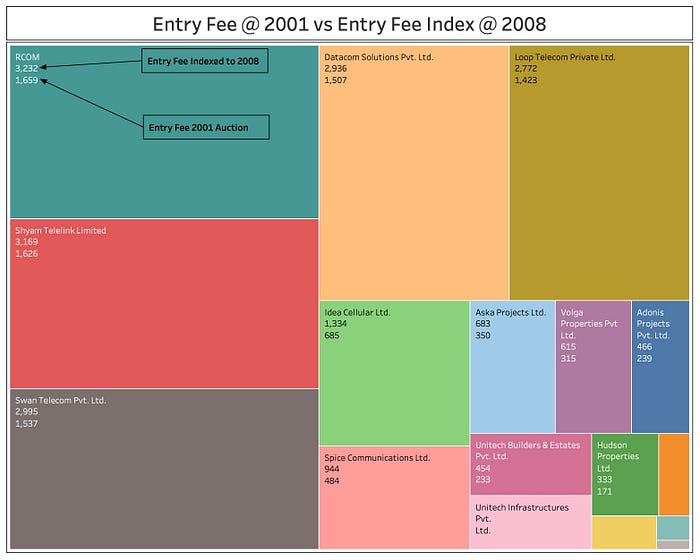Select the Unitech Builders & Estates tile
700x560 pixels.
pos(531,464)
